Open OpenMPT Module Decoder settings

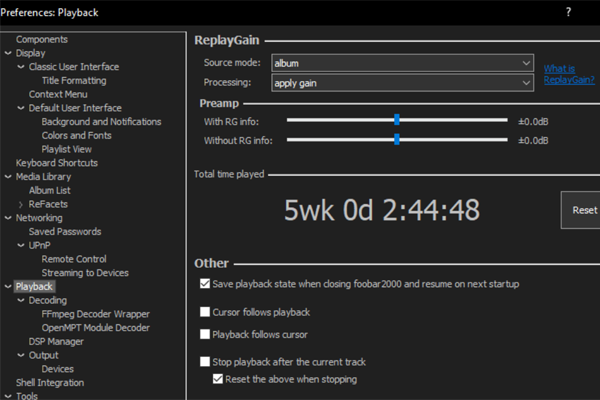click(96, 328)
